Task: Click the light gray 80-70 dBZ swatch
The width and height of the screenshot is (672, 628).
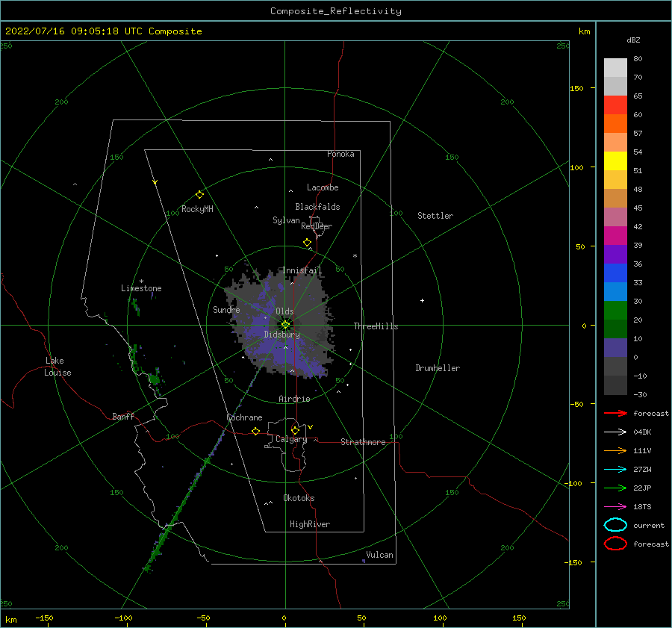Action: tap(615, 68)
